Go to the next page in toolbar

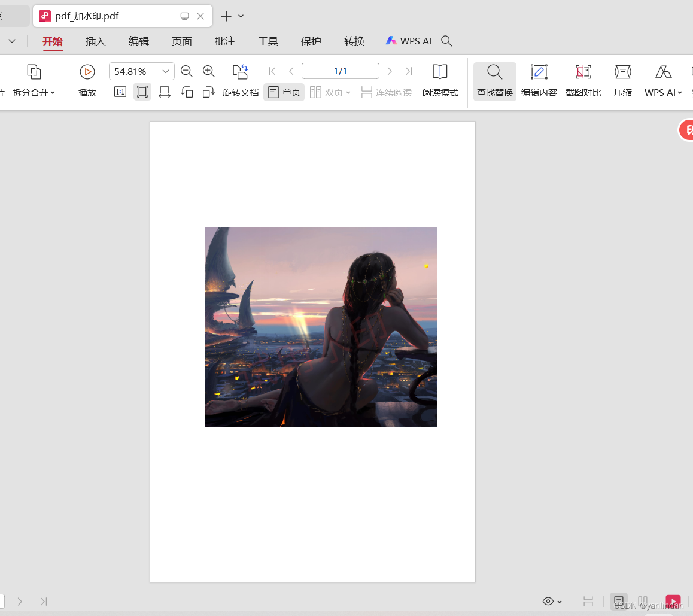tap(390, 71)
